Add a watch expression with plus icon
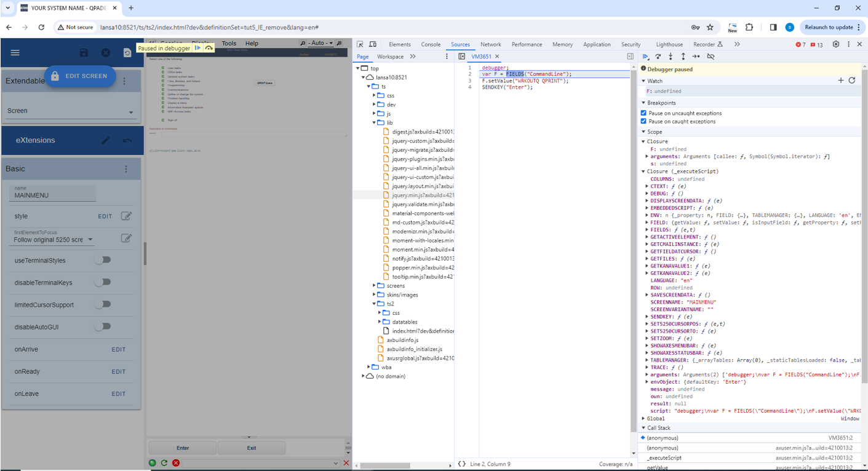Viewport: 868px width, 471px height. pyautogui.click(x=840, y=81)
